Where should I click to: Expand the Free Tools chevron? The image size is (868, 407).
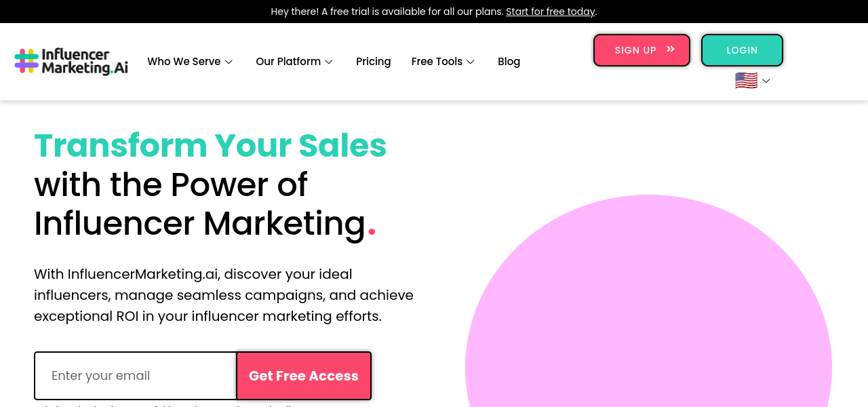(471, 62)
